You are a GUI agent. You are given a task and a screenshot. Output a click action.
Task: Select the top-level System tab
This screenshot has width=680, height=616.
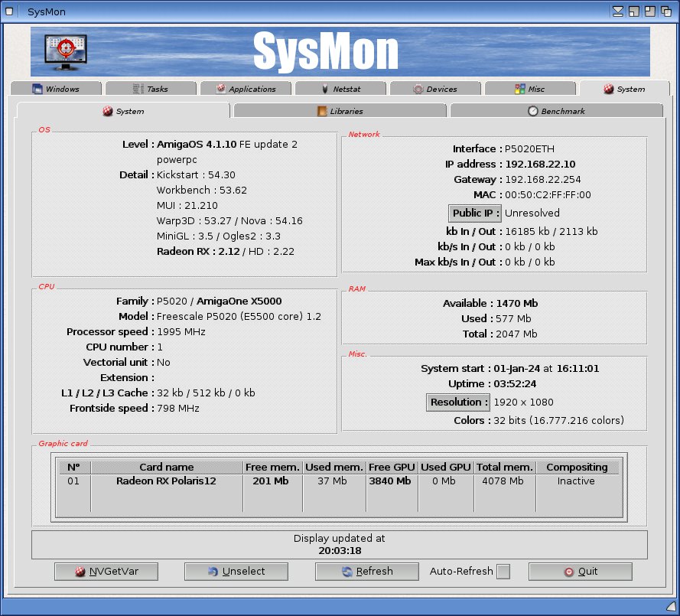click(x=624, y=89)
